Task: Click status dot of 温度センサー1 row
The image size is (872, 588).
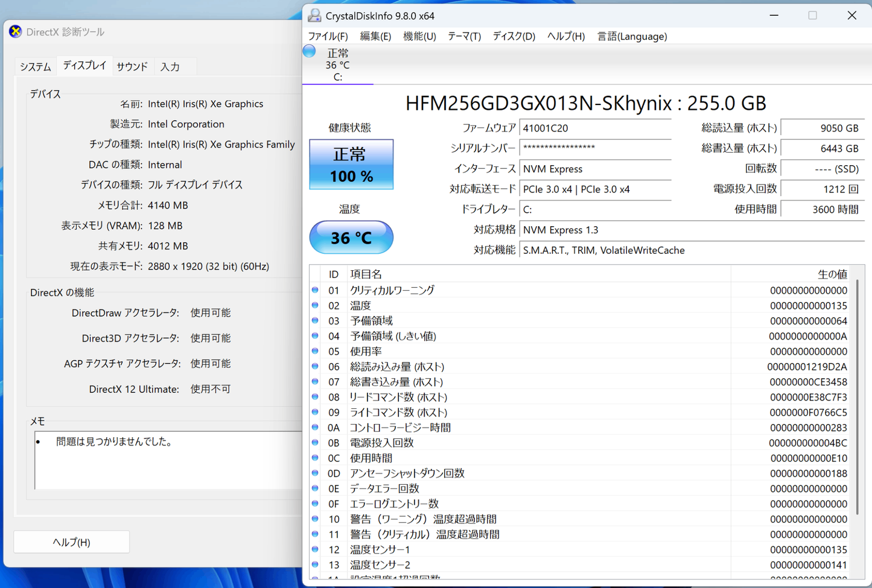Action: (315, 549)
